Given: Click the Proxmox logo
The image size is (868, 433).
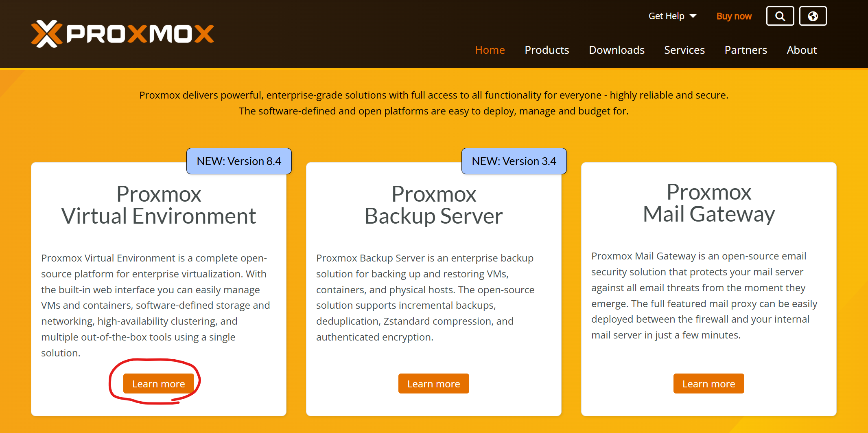Looking at the screenshot, I should [x=122, y=34].
